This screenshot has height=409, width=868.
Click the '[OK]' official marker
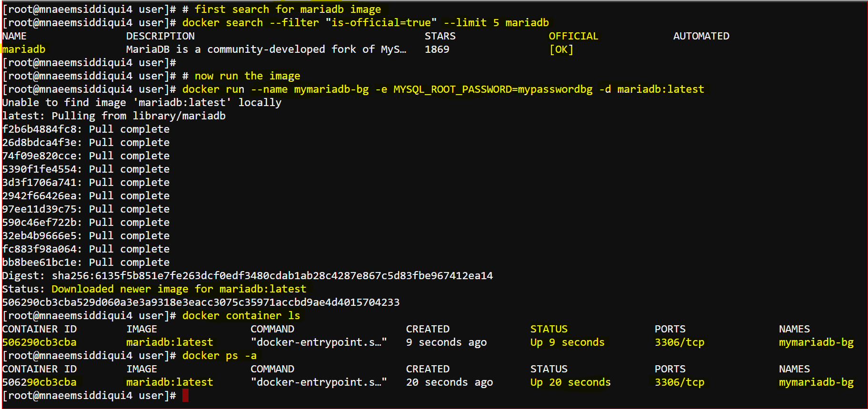pos(561,49)
